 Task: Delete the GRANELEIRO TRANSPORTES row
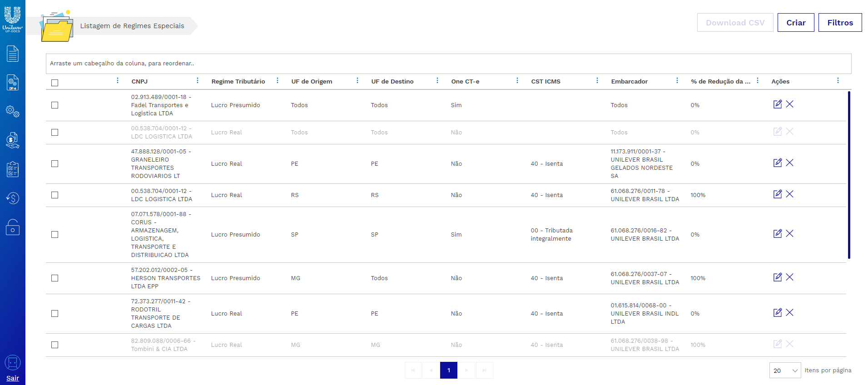pyautogui.click(x=790, y=163)
